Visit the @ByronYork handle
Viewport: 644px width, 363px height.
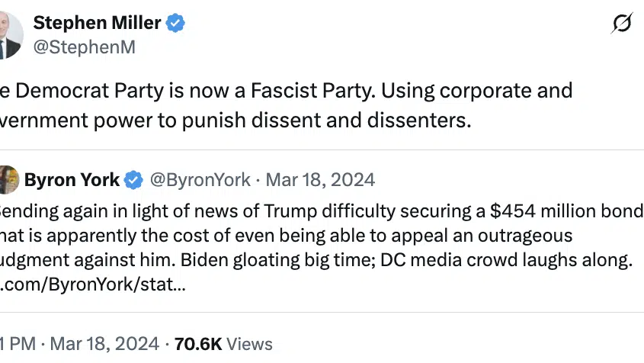click(200, 180)
